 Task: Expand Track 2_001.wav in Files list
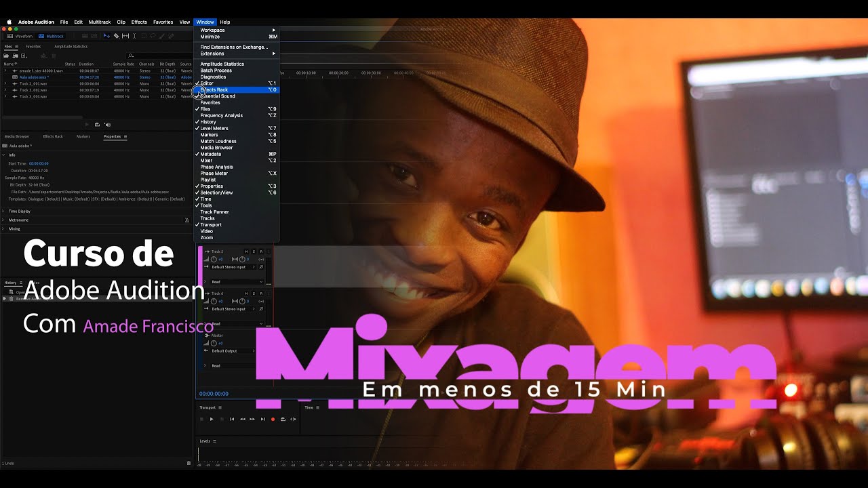pos(5,83)
